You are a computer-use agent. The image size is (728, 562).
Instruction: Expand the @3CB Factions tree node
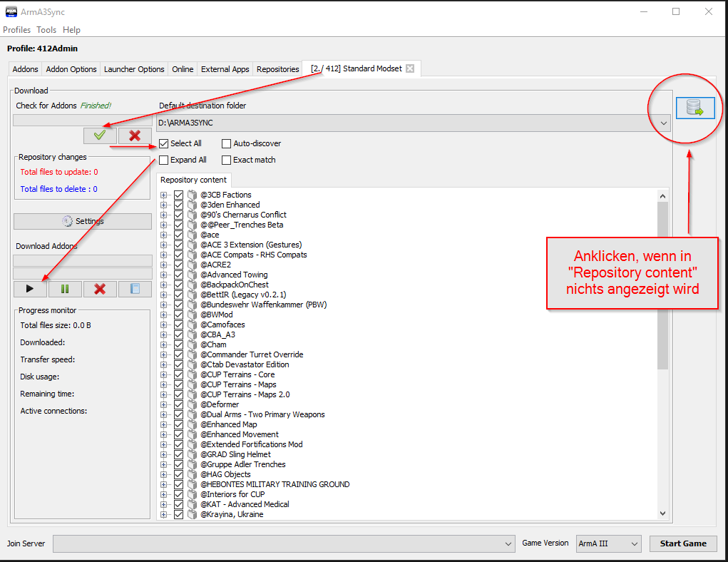(164, 195)
